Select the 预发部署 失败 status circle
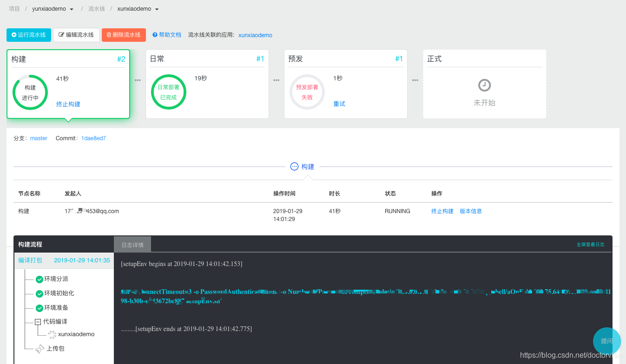 click(x=307, y=92)
